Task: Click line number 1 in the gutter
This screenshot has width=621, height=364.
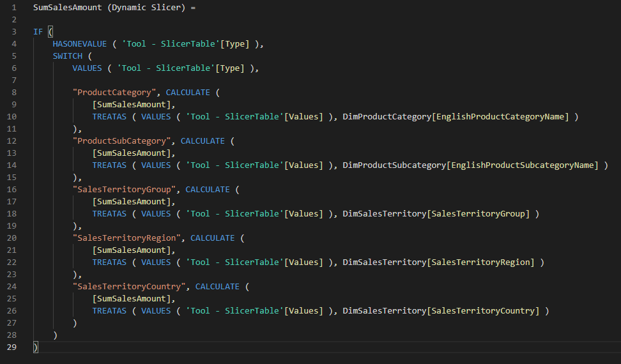Action: pos(14,8)
